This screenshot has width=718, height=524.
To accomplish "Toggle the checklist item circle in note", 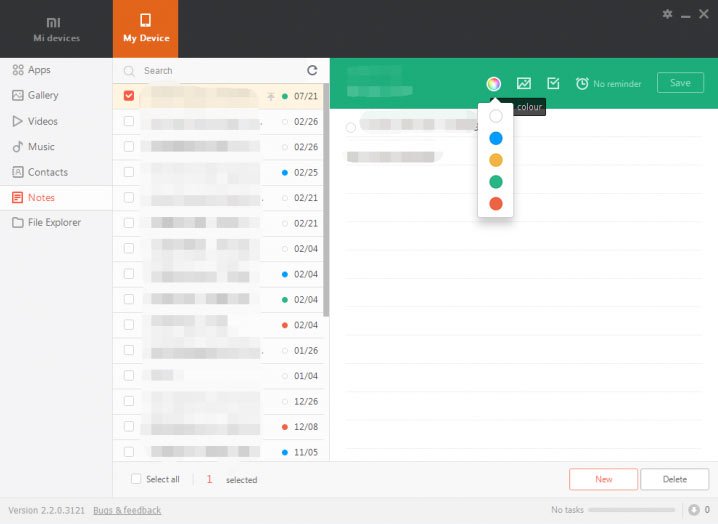I will [x=351, y=127].
